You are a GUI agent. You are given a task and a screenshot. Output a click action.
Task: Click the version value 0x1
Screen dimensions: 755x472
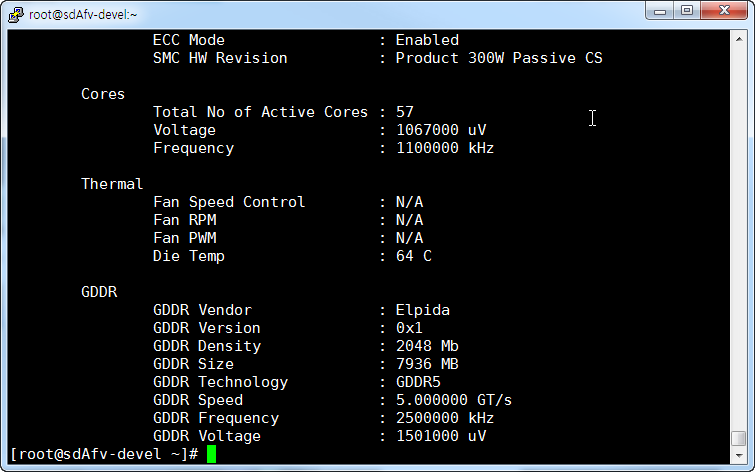(x=409, y=328)
